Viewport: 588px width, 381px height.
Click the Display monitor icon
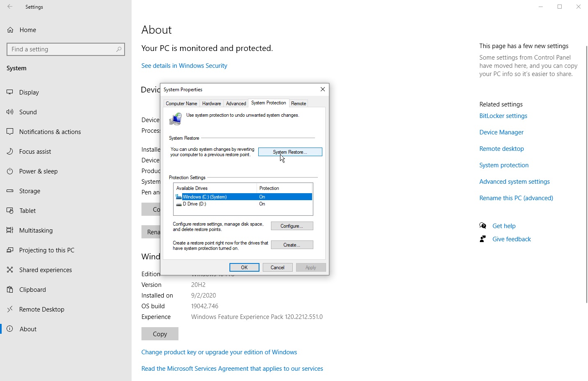10,92
